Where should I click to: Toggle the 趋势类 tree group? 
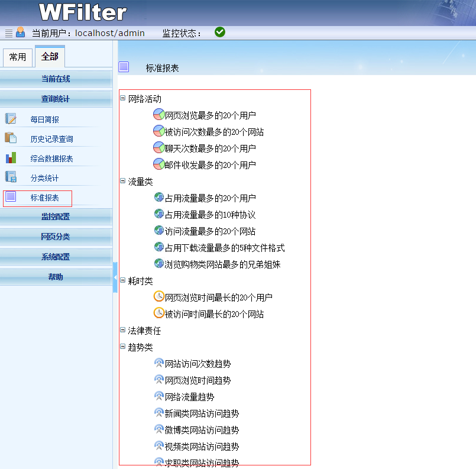pyautogui.click(x=122, y=347)
